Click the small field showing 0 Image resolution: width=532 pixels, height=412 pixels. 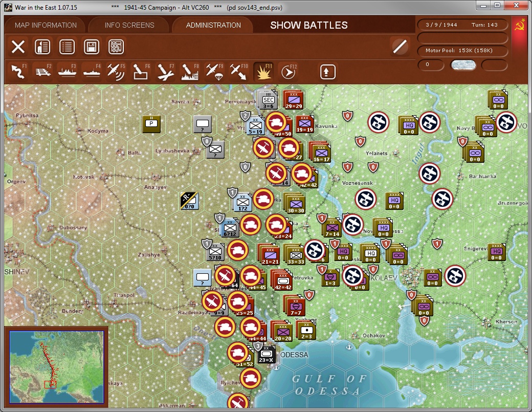tap(430, 65)
